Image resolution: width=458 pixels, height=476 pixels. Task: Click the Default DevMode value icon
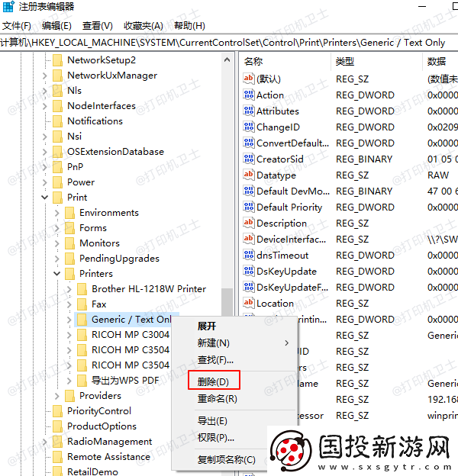click(x=248, y=191)
